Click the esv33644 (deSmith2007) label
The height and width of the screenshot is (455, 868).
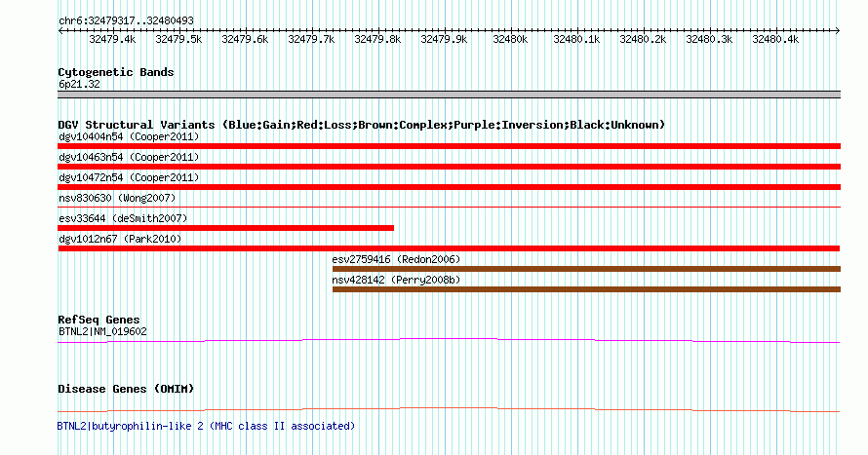tap(123, 218)
